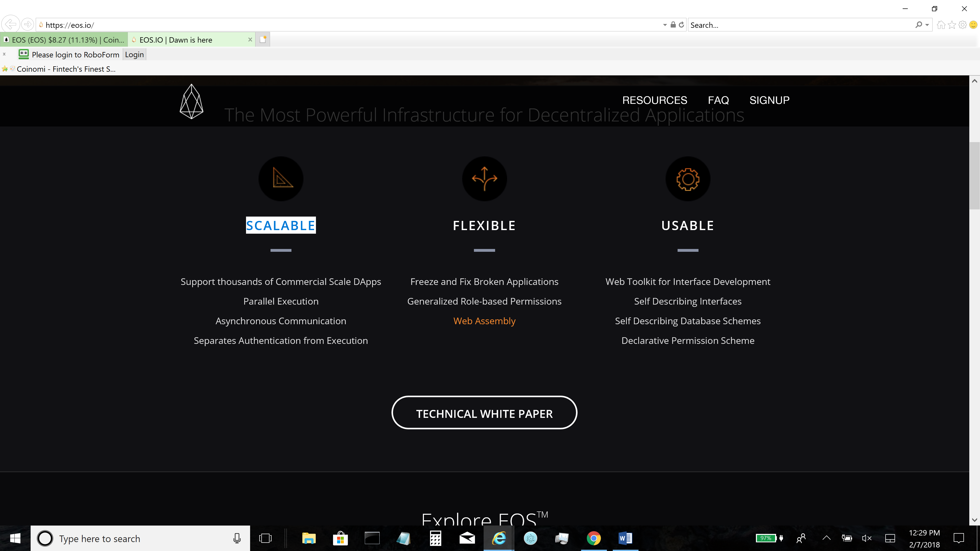Refresh the page with the reload icon
Screen dimensions: 980x551
click(x=681, y=24)
